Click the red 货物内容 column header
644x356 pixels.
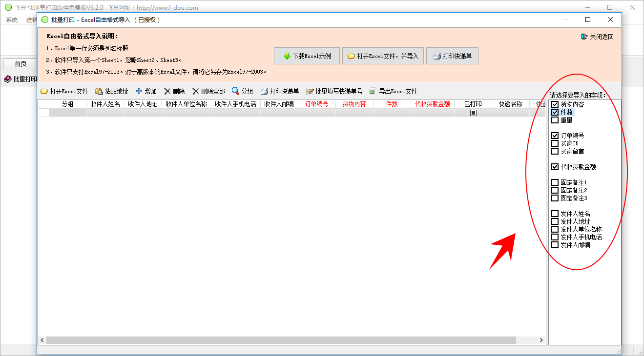point(354,104)
